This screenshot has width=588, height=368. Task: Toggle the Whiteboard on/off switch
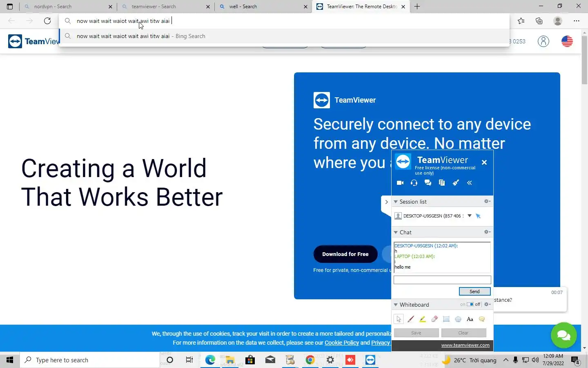(470, 304)
